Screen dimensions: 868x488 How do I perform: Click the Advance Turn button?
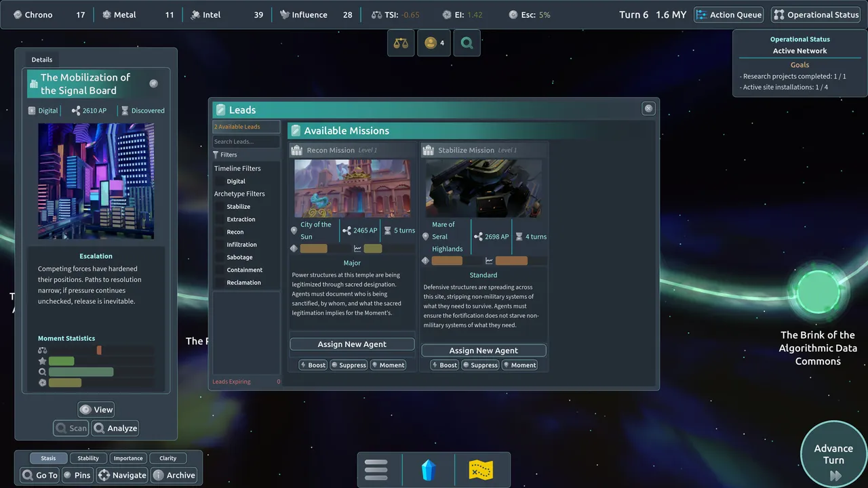coord(833,455)
